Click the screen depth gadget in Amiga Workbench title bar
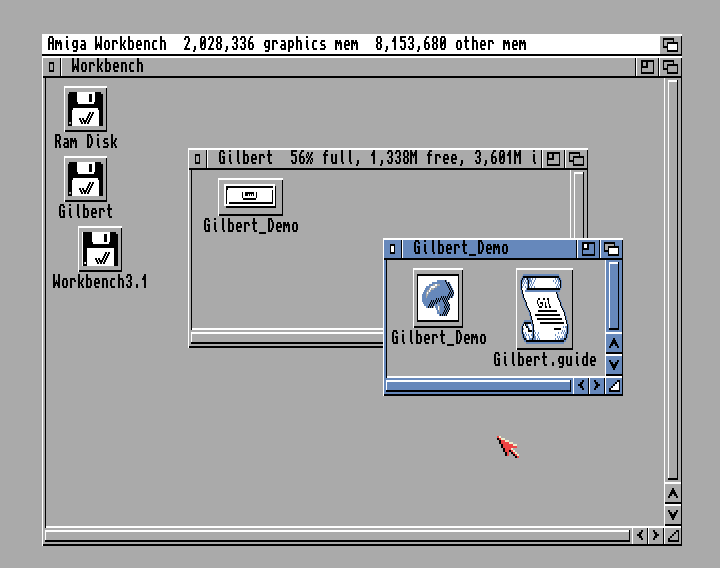The image size is (720, 568). pos(670,45)
